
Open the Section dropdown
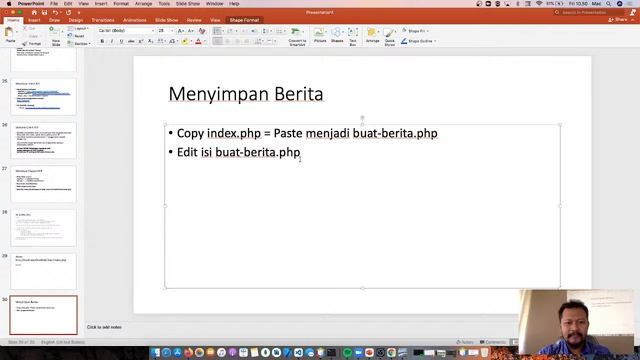click(x=79, y=43)
